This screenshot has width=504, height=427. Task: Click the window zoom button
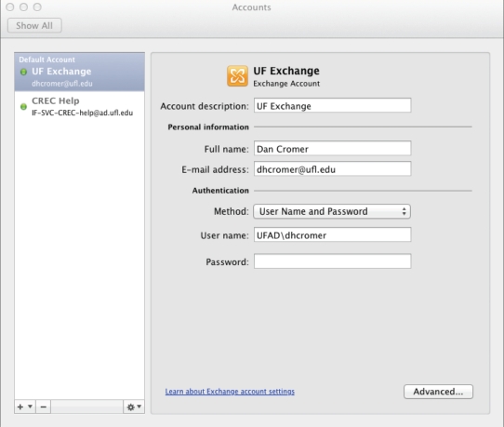[x=37, y=7]
